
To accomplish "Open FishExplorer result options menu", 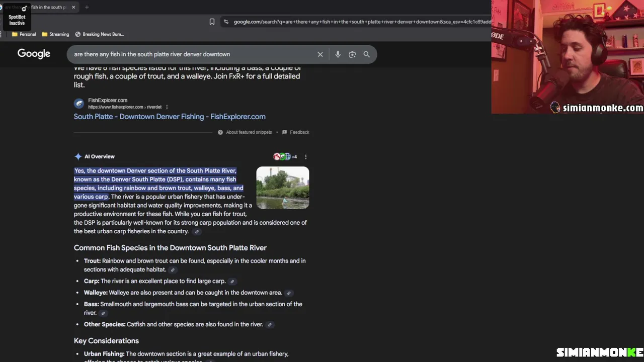I will pos(167,107).
